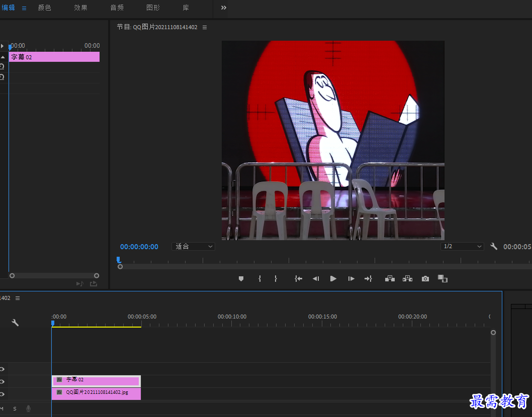Open the 编辑 workspace menu icon

(24, 8)
